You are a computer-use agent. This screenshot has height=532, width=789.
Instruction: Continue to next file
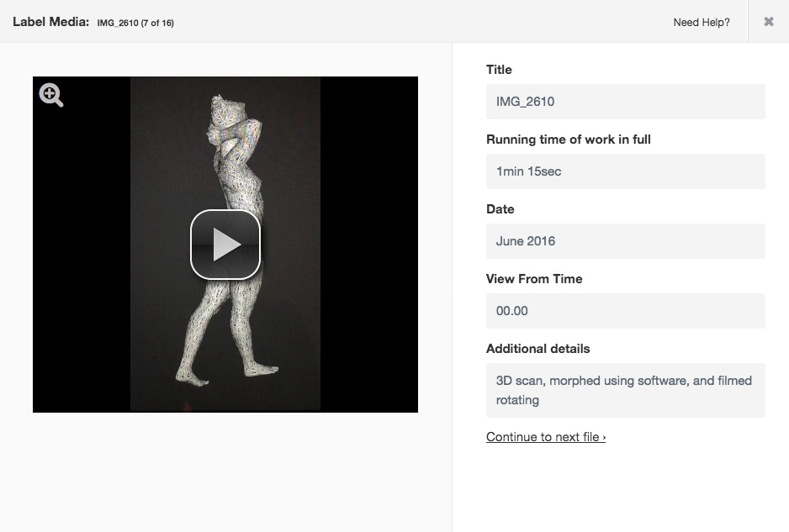click(545, 437)
